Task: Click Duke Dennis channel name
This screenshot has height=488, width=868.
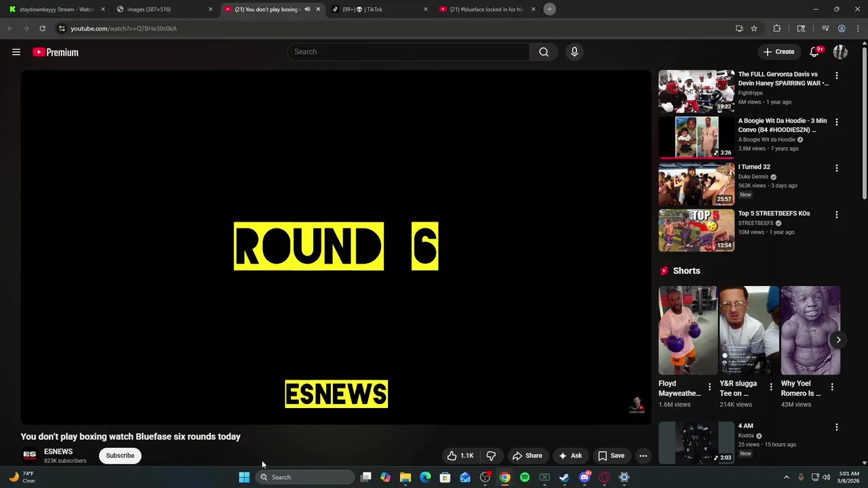Action: 753,176
